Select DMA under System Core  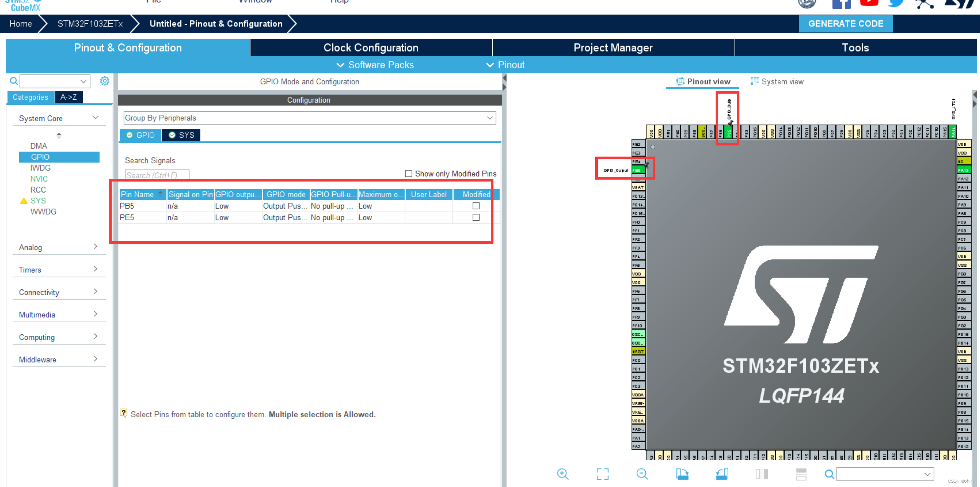coord(39,146)
